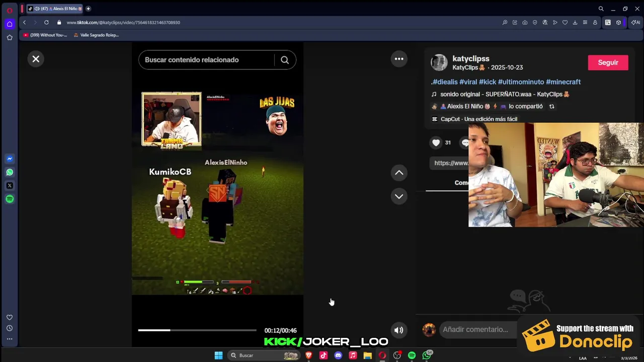This screenshot has height=362, width=644.
Task: Open the #diealis hashtag
Action: tap(445, 82)
